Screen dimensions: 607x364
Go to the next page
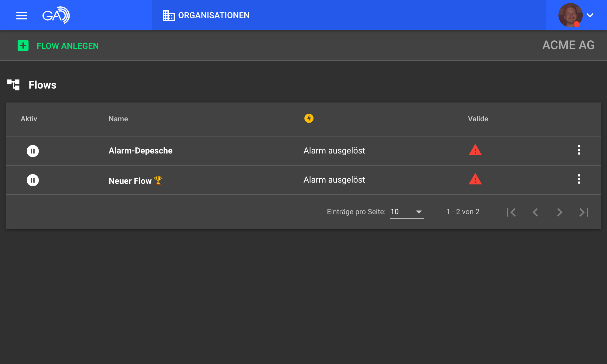[x=560, y=212]
